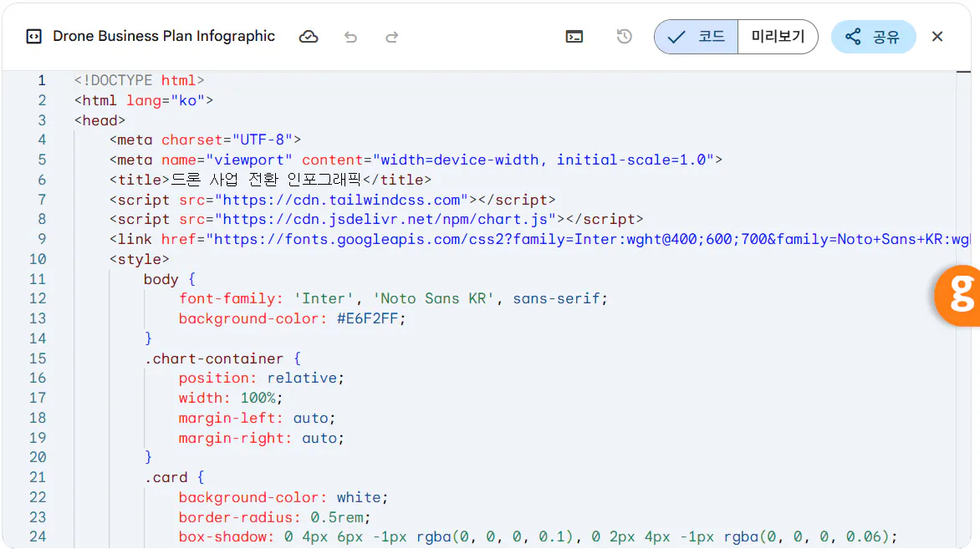This screenshot has height=549, width=980.
Task: Click the meta viewport line
Action: 416,160
